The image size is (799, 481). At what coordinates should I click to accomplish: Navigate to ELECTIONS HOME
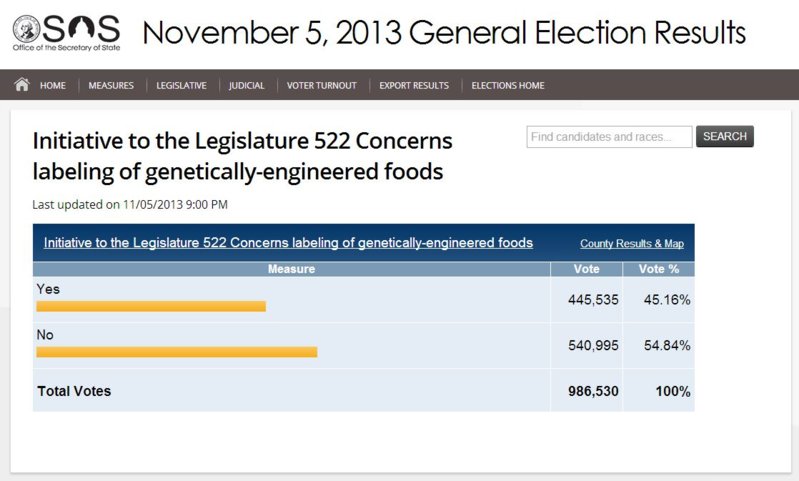point(508,86)
